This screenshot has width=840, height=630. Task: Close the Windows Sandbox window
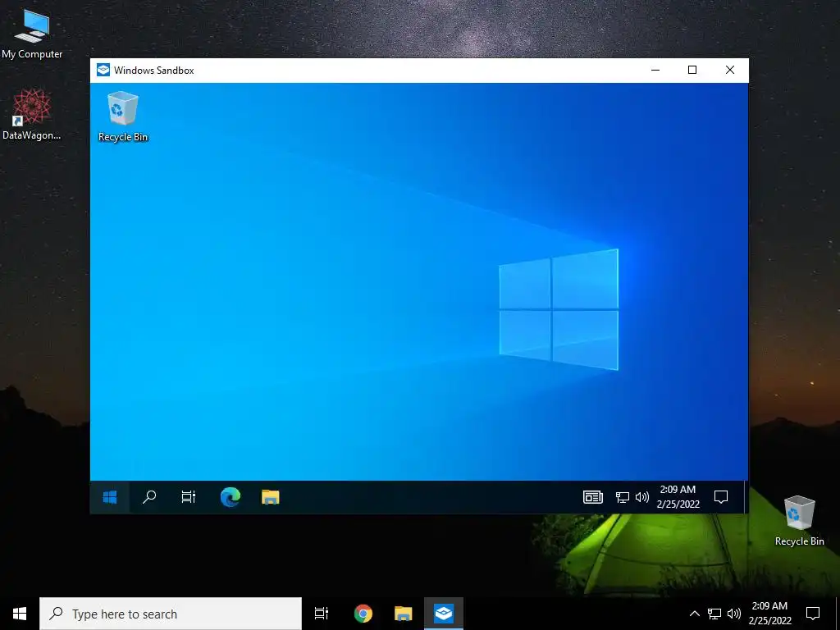[x=729, y=71]
